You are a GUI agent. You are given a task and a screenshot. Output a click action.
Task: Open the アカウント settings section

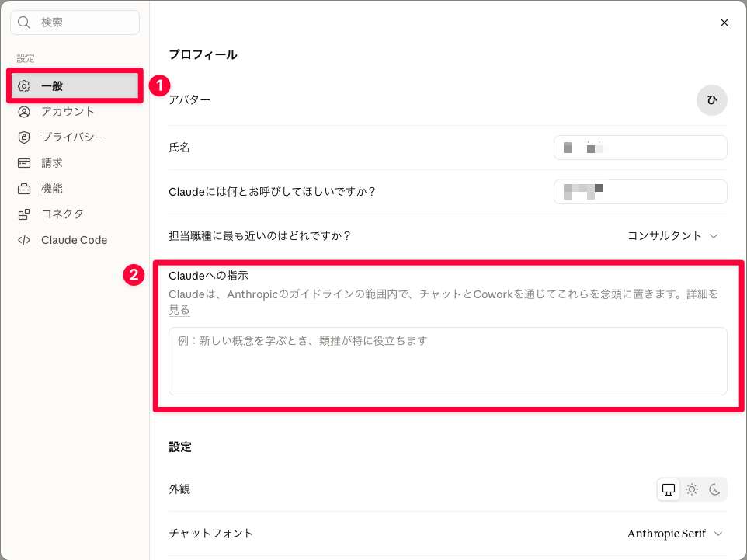point(75,112)
